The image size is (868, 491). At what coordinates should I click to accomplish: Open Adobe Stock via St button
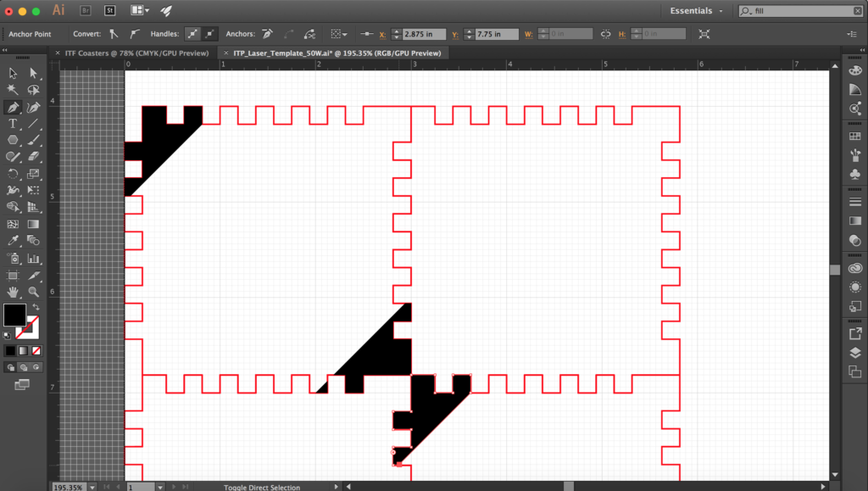coord(109,10)
